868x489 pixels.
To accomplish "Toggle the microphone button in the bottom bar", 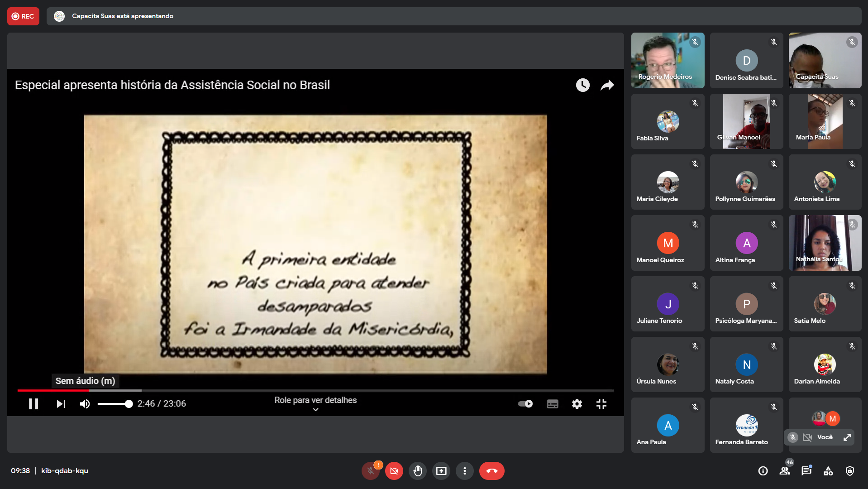I will (x=371, y=471).
